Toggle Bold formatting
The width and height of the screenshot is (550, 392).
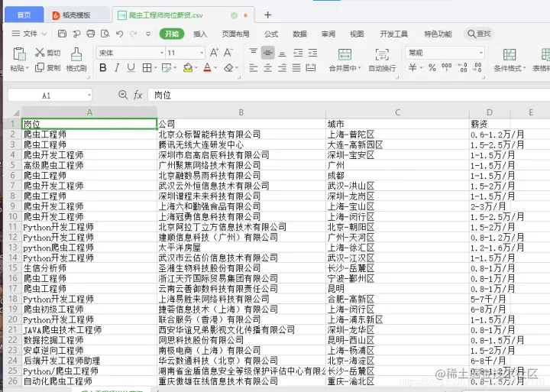pyautogui.click(x=103, y=67)
